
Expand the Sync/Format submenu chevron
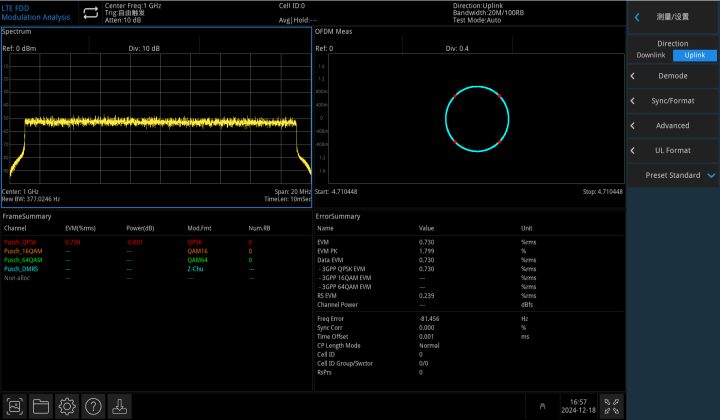pos(633,101)
